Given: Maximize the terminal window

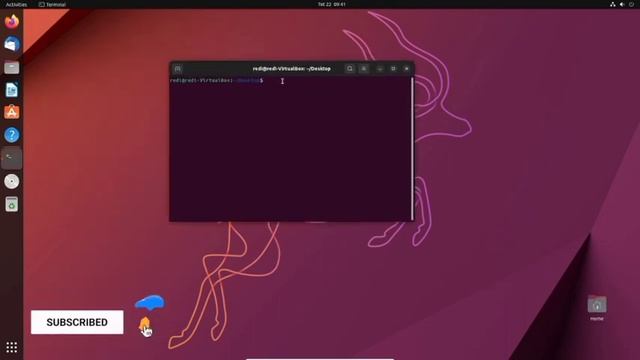Looking at the screenshot, I should pyautogui.click(x=393, y=69).
